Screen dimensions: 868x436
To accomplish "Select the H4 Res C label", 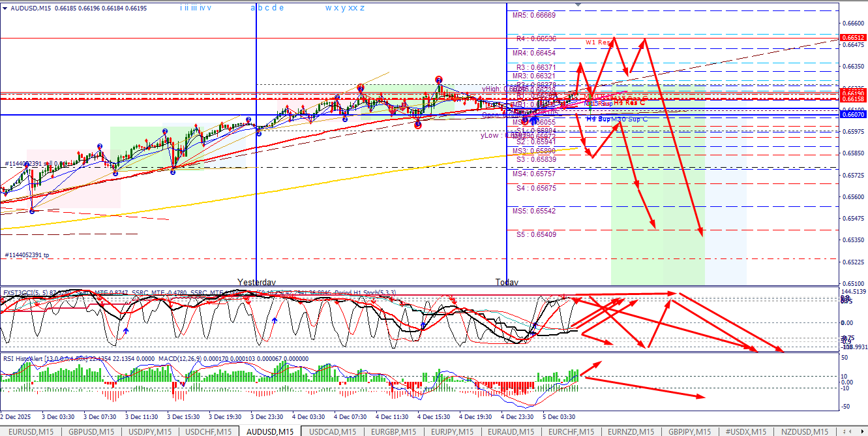I will coord(629,102).
